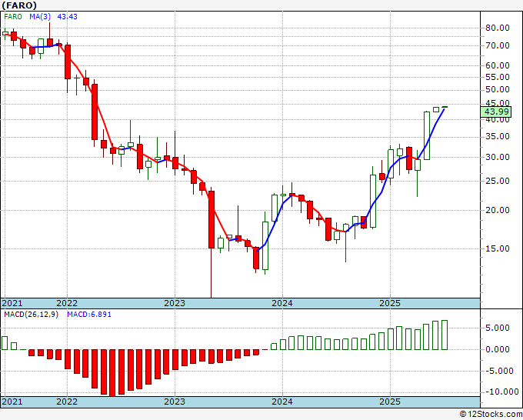
Task: Click the 30.00 price axis label
Action: tap(498, 157)
